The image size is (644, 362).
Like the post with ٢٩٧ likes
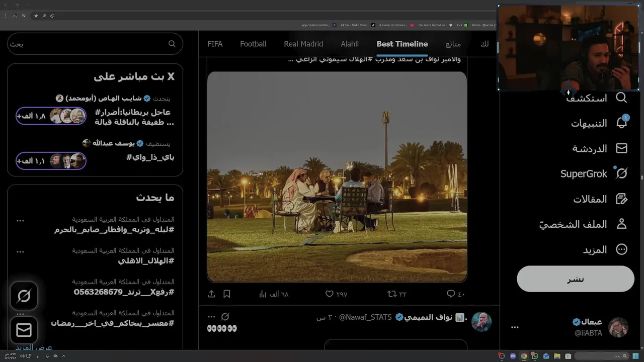click(329, 294)
